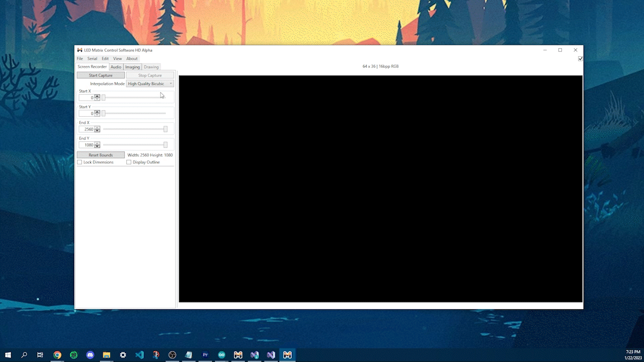Open the View menu
The image size is (644, 362).
click(117, 59)
